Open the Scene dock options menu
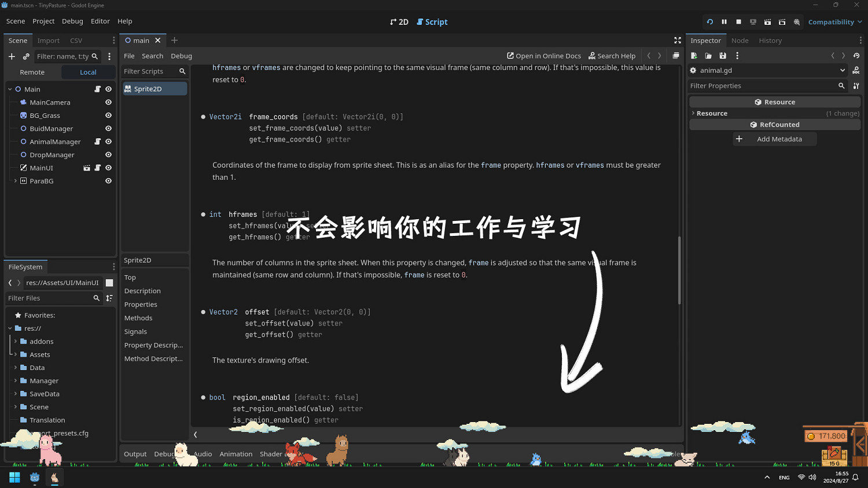This screenshot has height=488, width=868. tap(109, 56)
